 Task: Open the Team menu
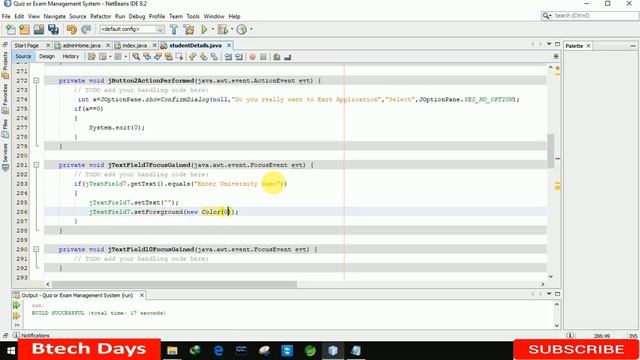tap(176, 16)
